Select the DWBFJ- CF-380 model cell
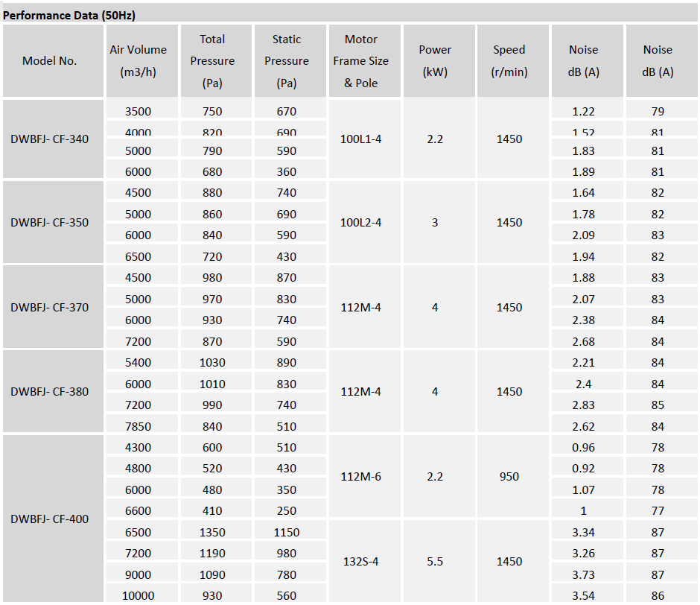The image size is (700, 605). pyautogui.click(x=50, y=391)
